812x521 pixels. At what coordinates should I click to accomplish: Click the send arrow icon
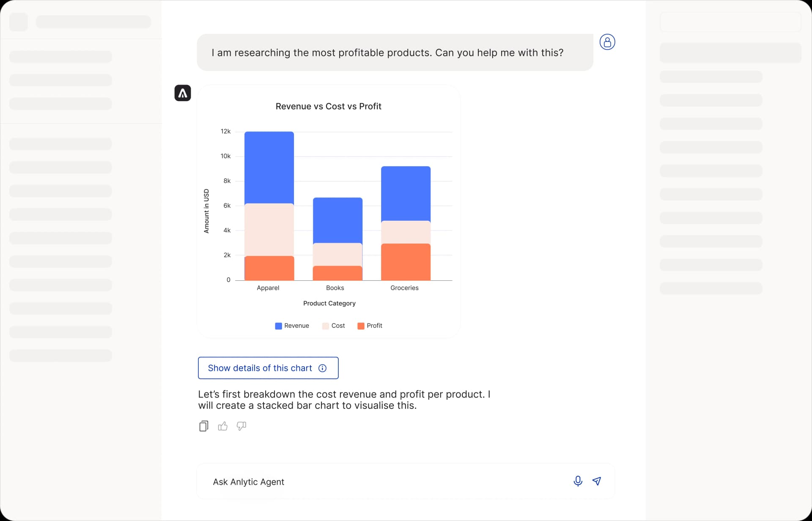tap(597, 481)
